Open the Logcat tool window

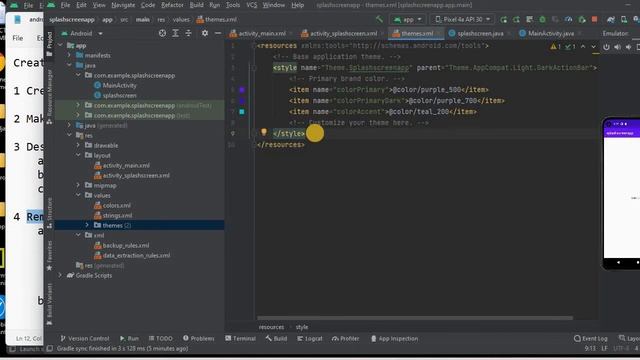[310, 338]
